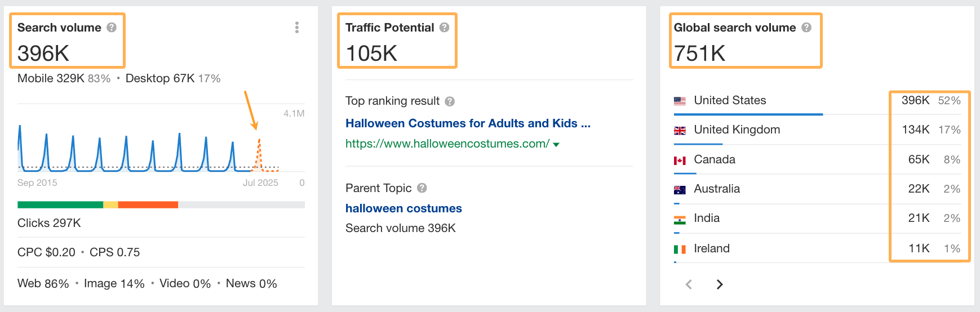
Task: Expand dropdown arrow next to halloweencostumes.com URL
Action: pyautogui.click(x=556, y=145)
